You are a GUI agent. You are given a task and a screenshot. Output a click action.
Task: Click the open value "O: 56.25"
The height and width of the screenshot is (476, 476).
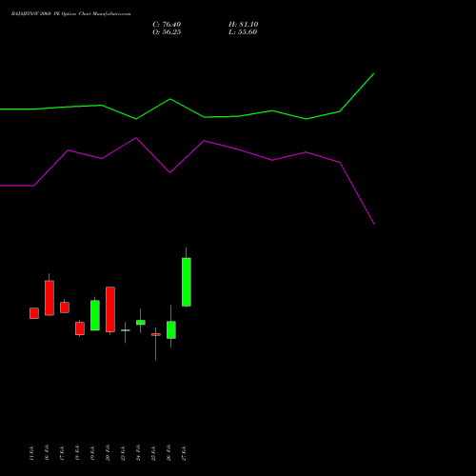[167, 32]
